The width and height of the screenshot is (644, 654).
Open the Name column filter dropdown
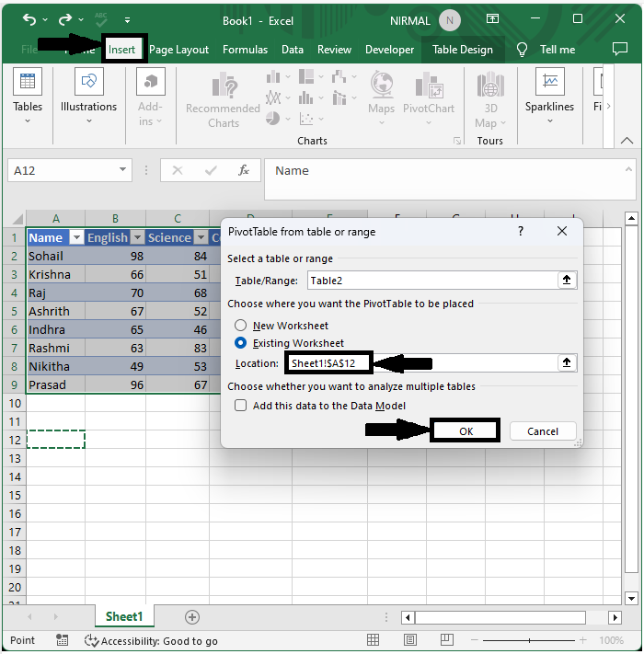click(76, 237)
